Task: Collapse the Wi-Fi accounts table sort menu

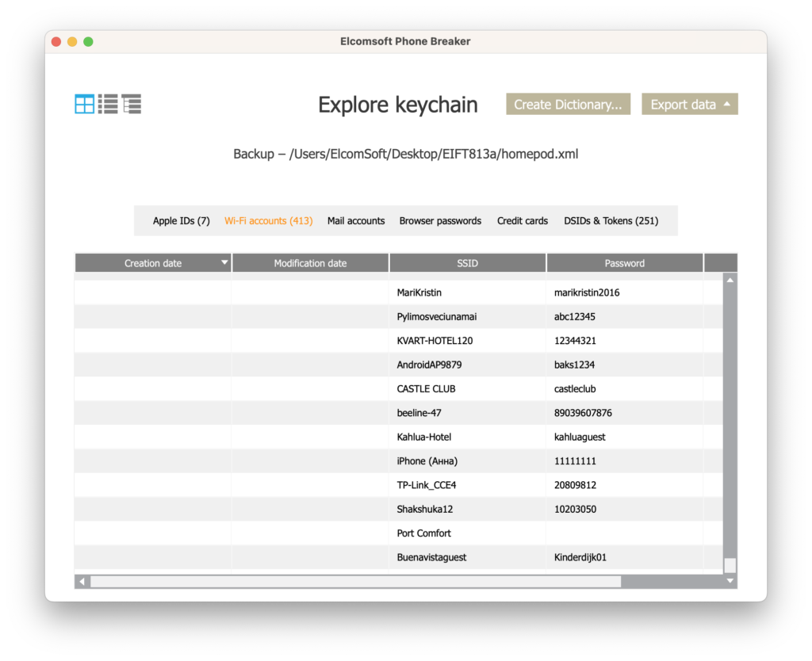Action: (224, 262)
